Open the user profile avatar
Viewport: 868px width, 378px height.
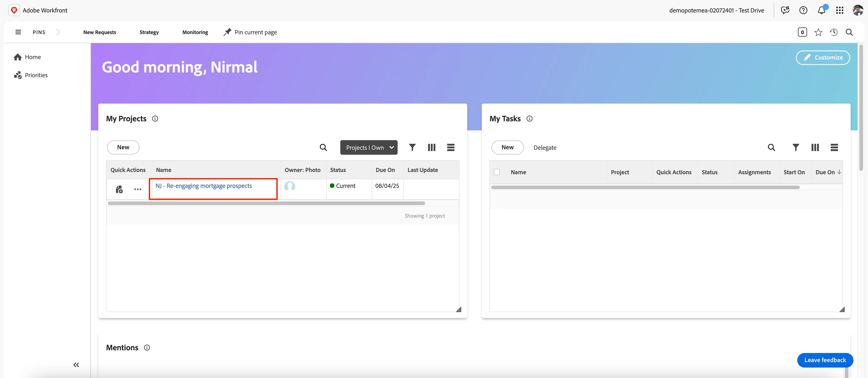click(x=858, y=10)
